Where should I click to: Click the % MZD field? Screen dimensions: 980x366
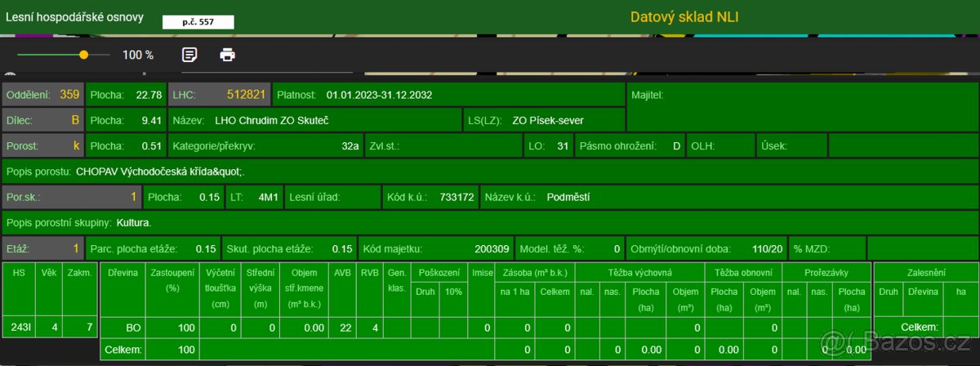click(828, 248)
